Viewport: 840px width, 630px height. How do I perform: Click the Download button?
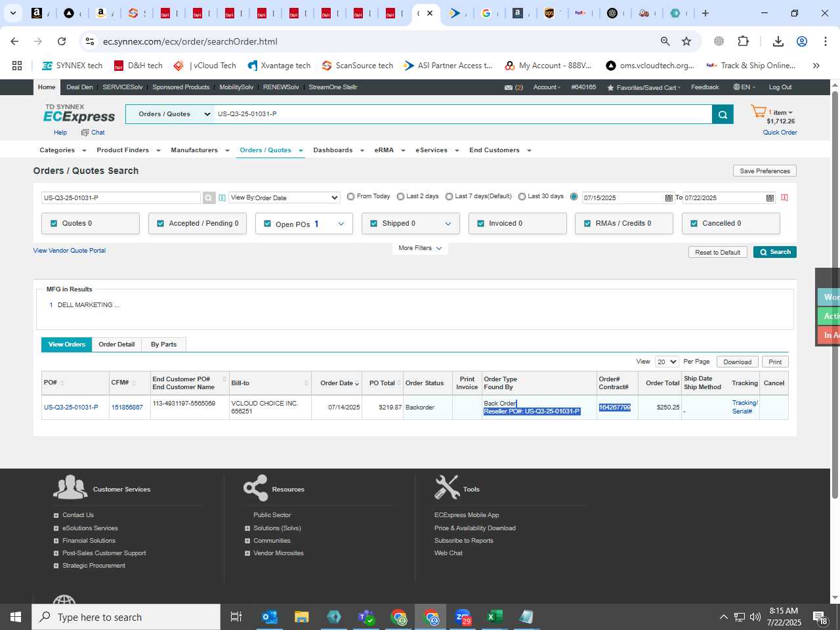pyautogui.click(x=737, y=362)
